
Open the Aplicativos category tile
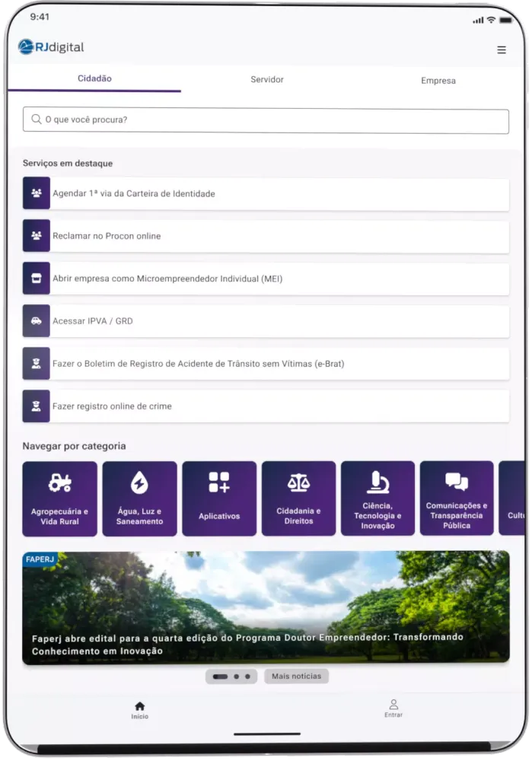pyautogui.click(x=219, y=498)
